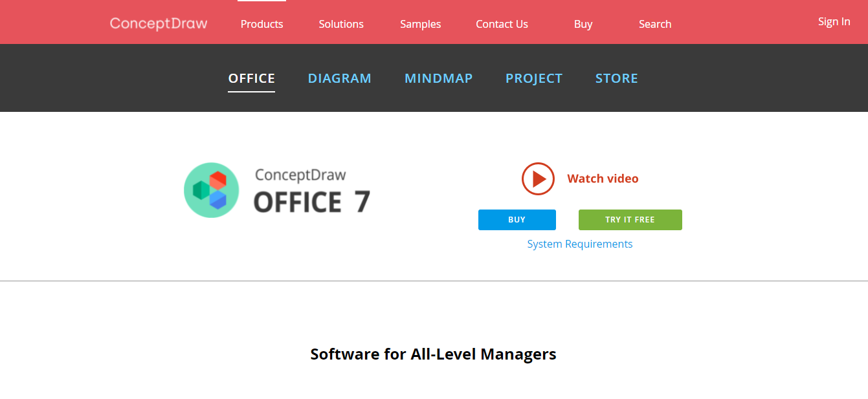Switch to the MINDMAP tab
This screenshot has width=868, height=399.
coord(438,78)
